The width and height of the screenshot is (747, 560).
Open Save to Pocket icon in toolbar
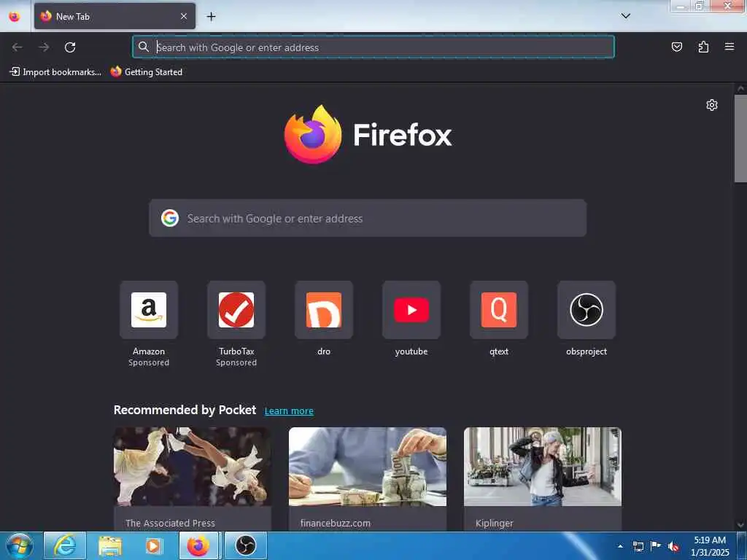click(x=676, y=47)
